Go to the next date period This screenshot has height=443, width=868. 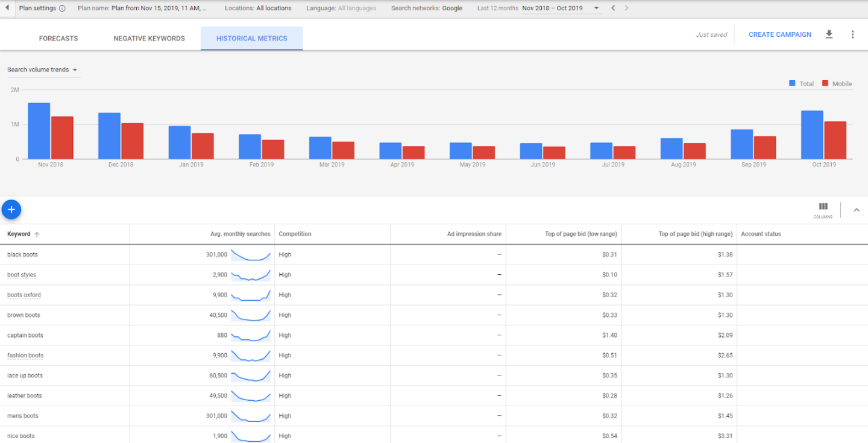(x=627, y=8)
